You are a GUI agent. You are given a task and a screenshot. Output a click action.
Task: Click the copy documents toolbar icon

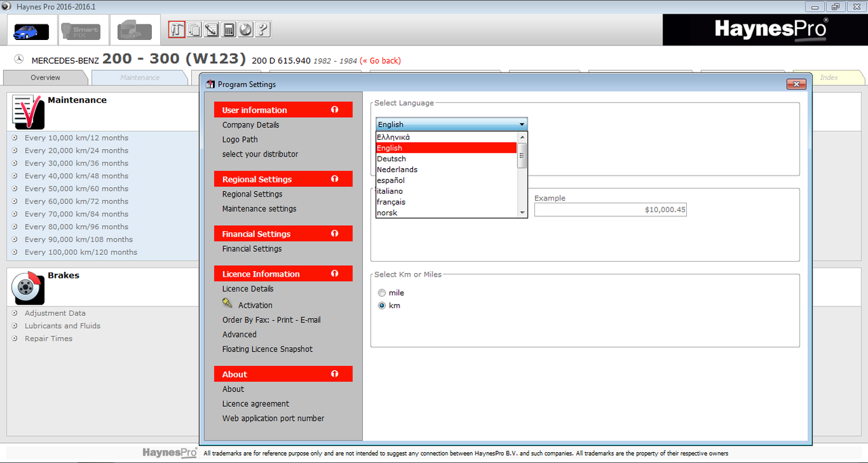194,30
